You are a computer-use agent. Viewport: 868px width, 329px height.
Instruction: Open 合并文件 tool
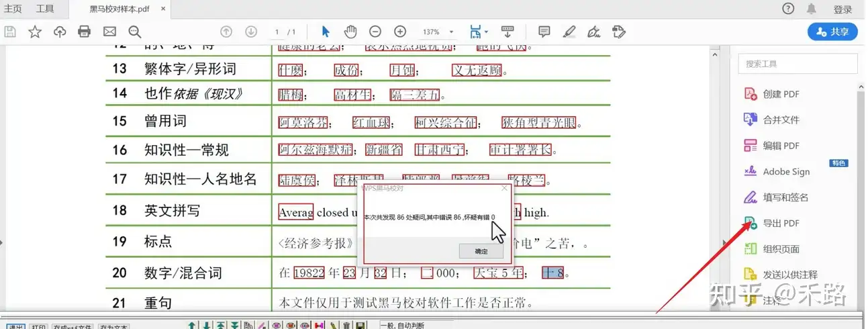point(772,120)
